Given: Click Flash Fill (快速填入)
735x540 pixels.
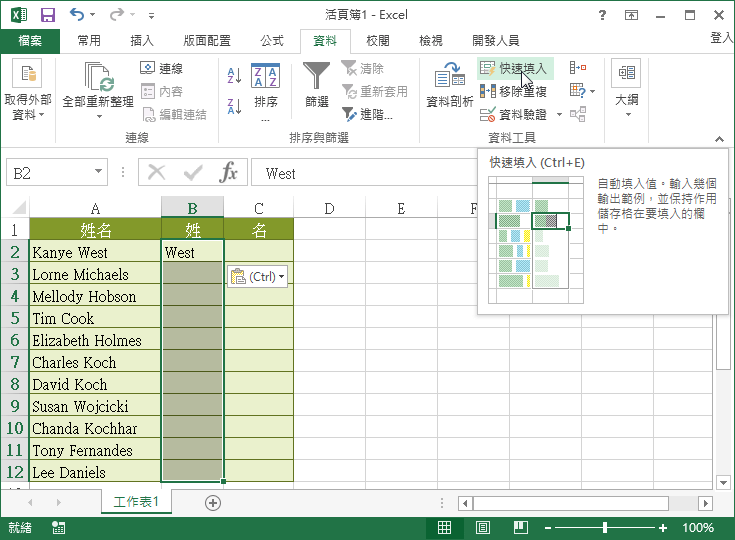Looking at the screenshot, I should [x=514, y=68].
